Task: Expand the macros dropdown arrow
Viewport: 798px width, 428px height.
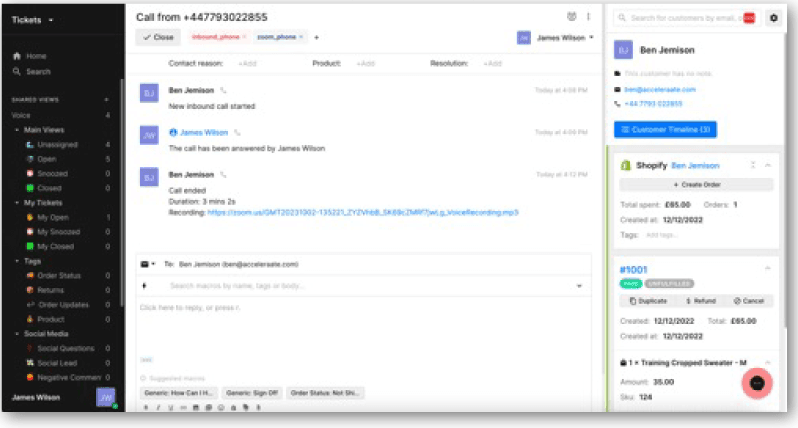Action: click(579, 286)
